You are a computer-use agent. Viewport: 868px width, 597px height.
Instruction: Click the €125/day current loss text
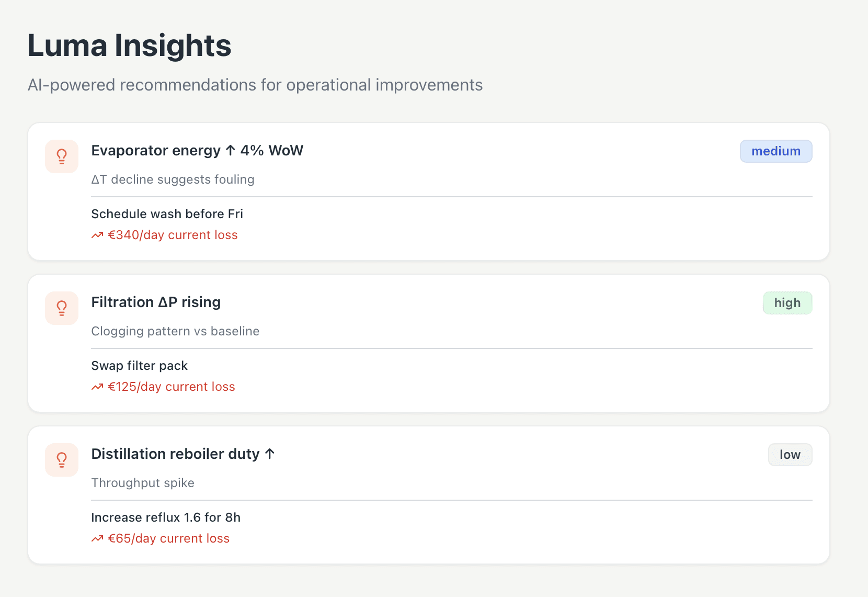(x=172, y=387)
